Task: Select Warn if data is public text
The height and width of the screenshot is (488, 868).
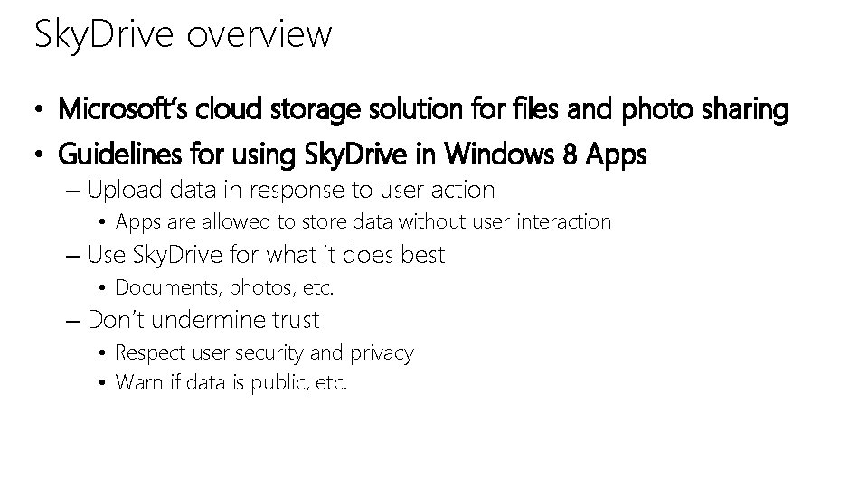Action: pyautogui.click(x=231, y=383)
